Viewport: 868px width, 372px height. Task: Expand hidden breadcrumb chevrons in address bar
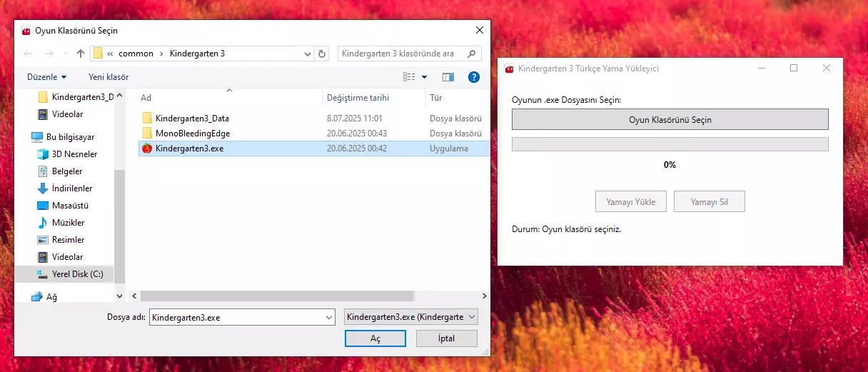(111, 54)
